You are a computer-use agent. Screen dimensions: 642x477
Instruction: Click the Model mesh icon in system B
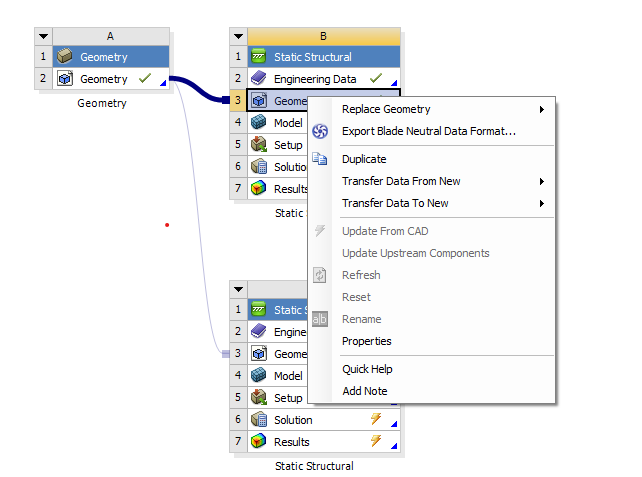pos(258,122)
